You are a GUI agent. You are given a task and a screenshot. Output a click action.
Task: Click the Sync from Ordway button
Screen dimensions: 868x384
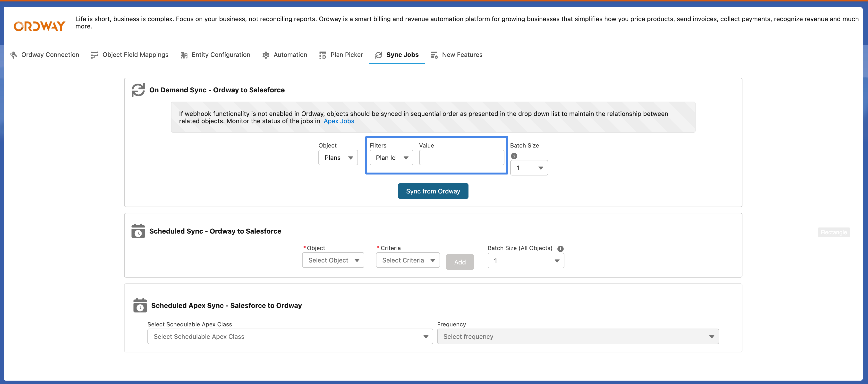tap(433, 191)
